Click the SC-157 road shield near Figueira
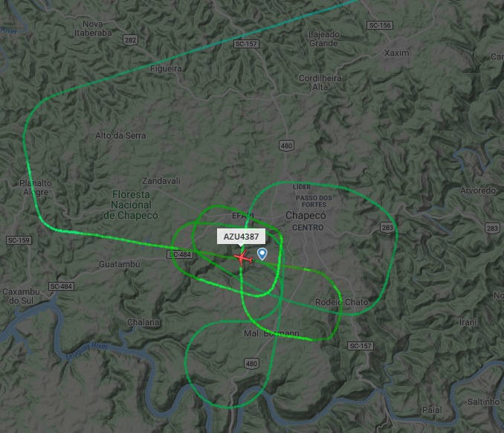 tap(246, 44)
